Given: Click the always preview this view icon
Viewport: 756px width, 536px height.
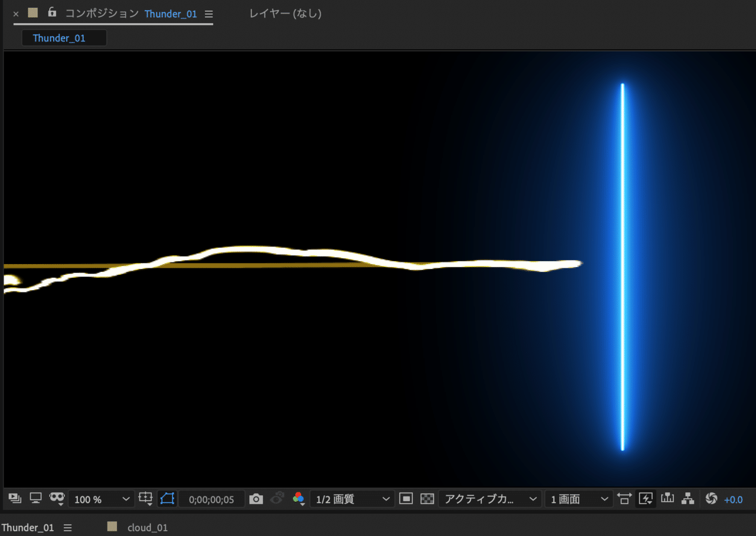Looking at the screenshot, I should pos(15,499).
